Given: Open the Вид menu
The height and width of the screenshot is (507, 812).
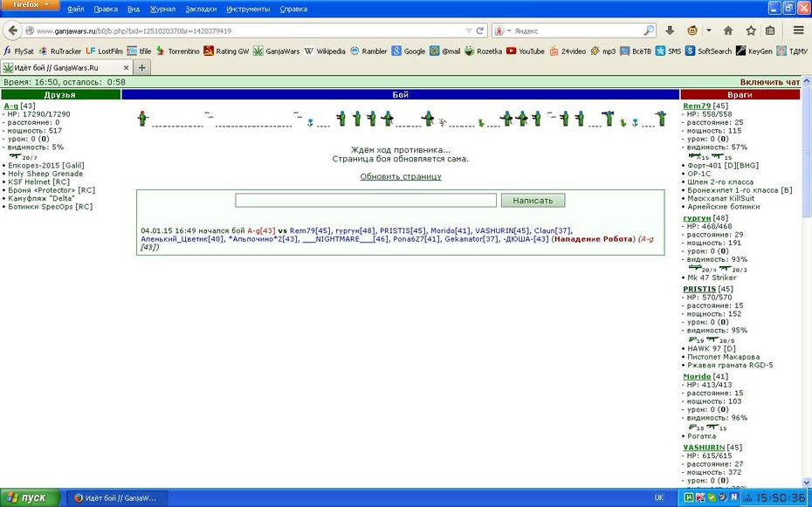Looking at the screenshot, I should tap(133, 10).
